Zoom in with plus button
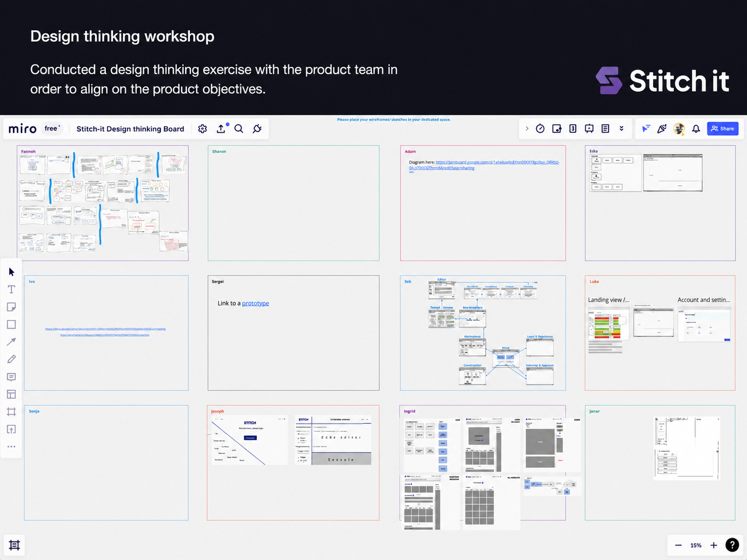 [x=714, y=545]
